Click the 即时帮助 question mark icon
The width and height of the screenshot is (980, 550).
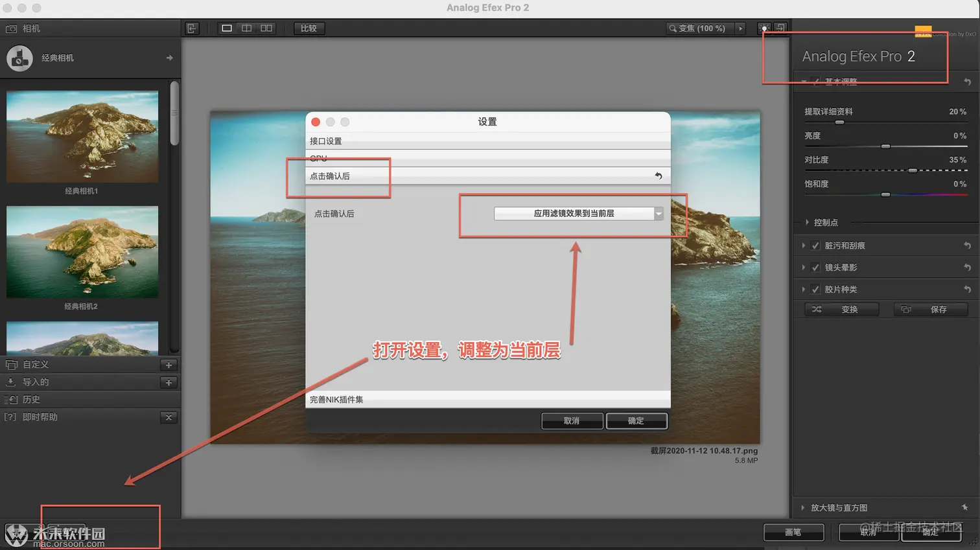coord(11,417)
